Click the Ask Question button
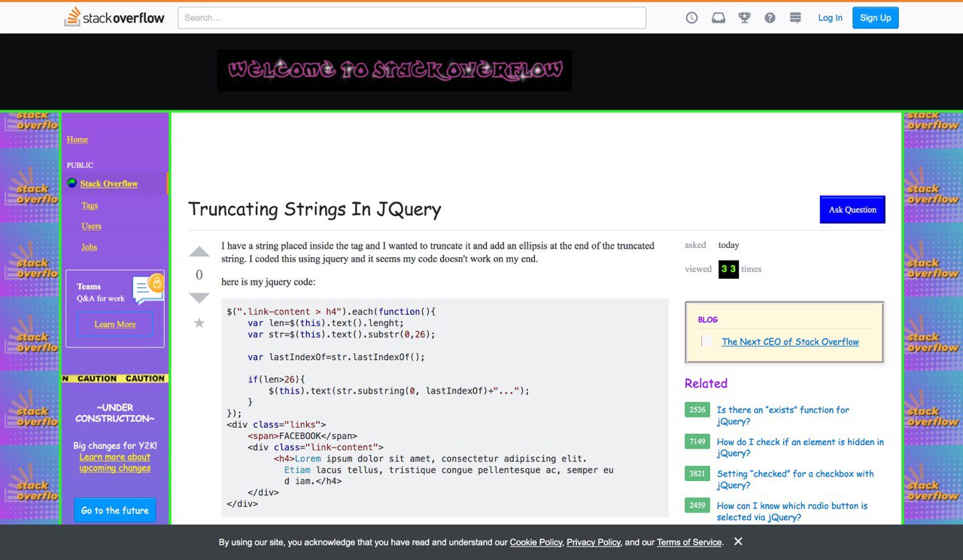The width and height of the screenshot is (963, 560). tap(852, 210)
